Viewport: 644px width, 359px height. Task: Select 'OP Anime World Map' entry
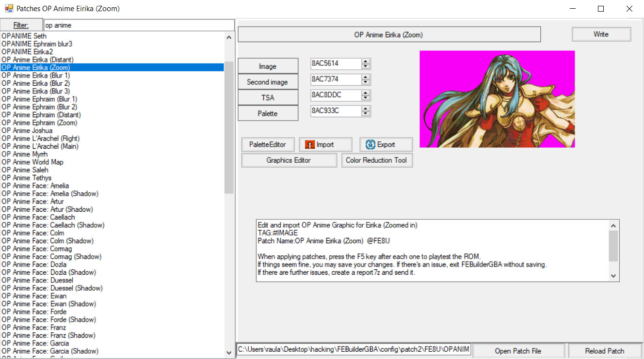113,162
